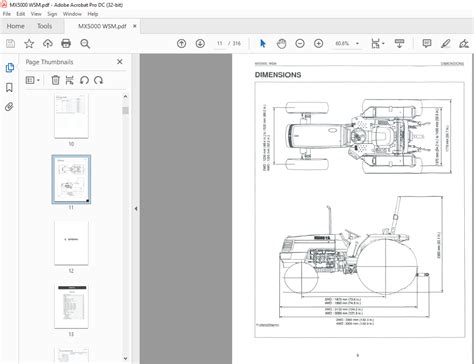Viewport: 474px width, 364px height.
Task: Switch to the Tools tab
Action: point(44,26)
